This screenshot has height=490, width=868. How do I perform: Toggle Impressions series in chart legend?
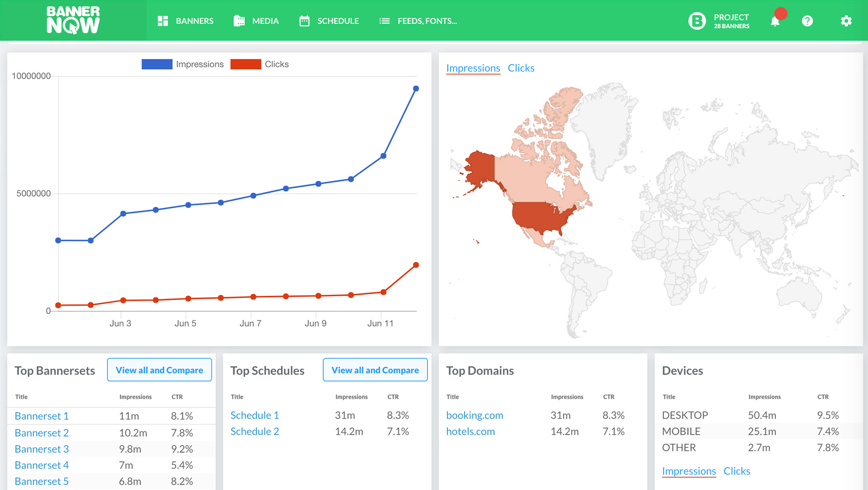183,64
